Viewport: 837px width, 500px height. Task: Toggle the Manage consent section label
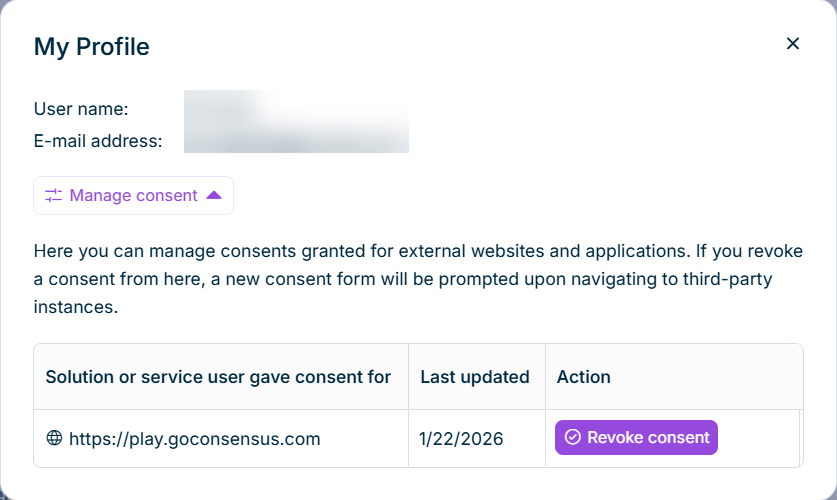(x=133, y=196)
